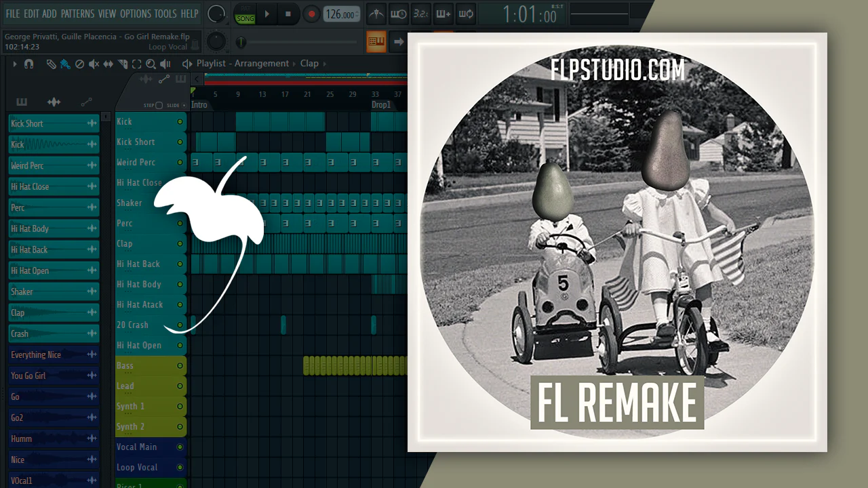
Task: Open the metronome toggle icon
Action: point(375,14)
